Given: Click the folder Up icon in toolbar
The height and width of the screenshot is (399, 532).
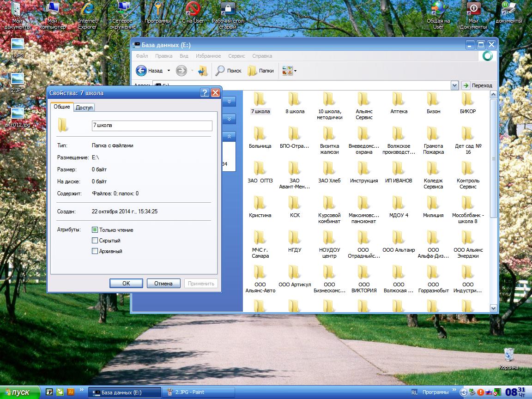Looking at the screenshot, I should (x=202, y=71).
